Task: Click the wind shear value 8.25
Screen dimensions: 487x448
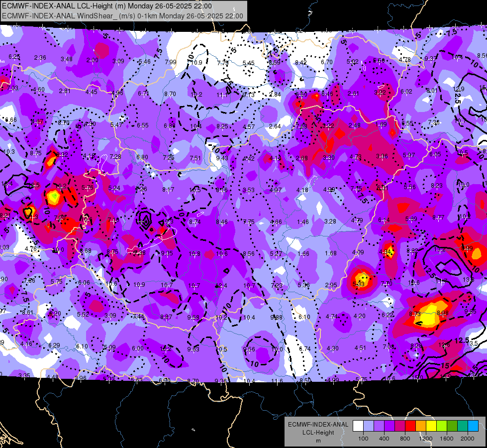Action: tap(222, 126)
